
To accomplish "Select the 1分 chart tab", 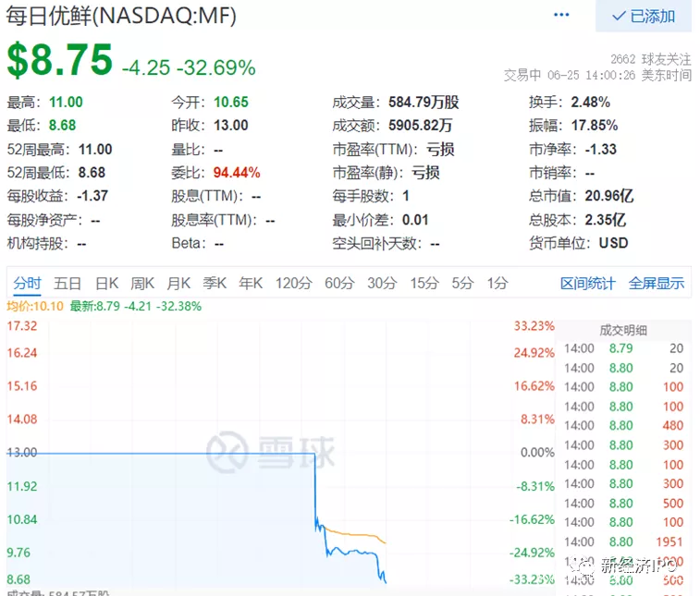I will coord(497,284).
